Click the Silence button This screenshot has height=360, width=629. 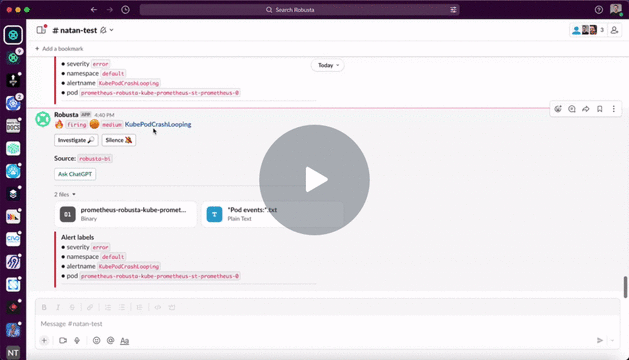(x=119, y=140)
